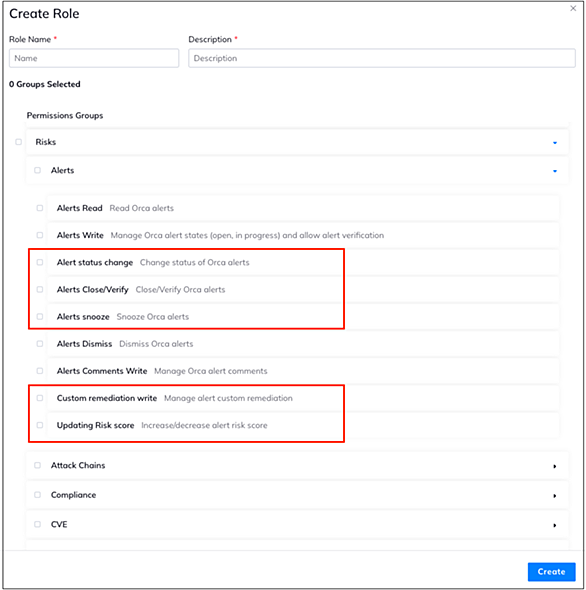Enable the Alerts Write permission
Viewport: 586px width, 590px height.
(x=40, y=235)
